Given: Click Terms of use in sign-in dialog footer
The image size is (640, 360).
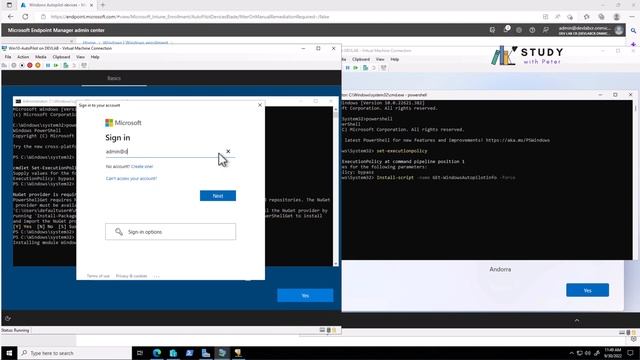Looking at the screenshot, I should tap(98, 276).
